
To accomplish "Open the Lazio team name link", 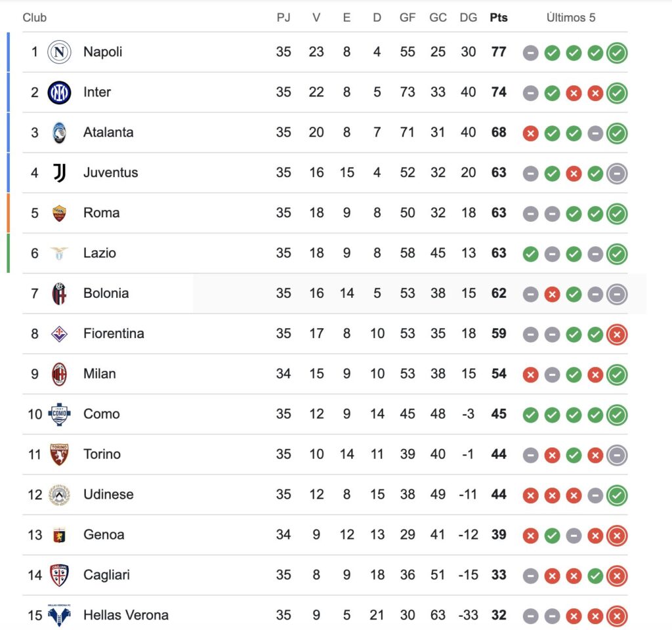I will coord(100,253).
